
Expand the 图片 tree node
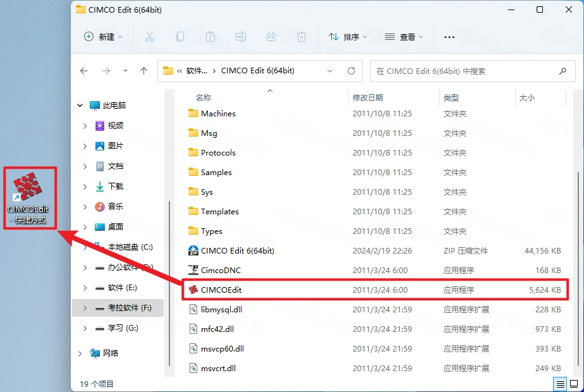(x=85, y=146)
